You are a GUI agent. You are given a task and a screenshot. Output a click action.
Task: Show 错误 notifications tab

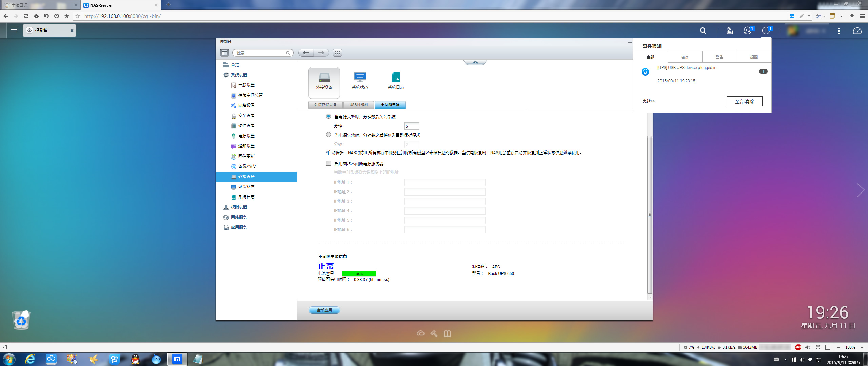685,57
